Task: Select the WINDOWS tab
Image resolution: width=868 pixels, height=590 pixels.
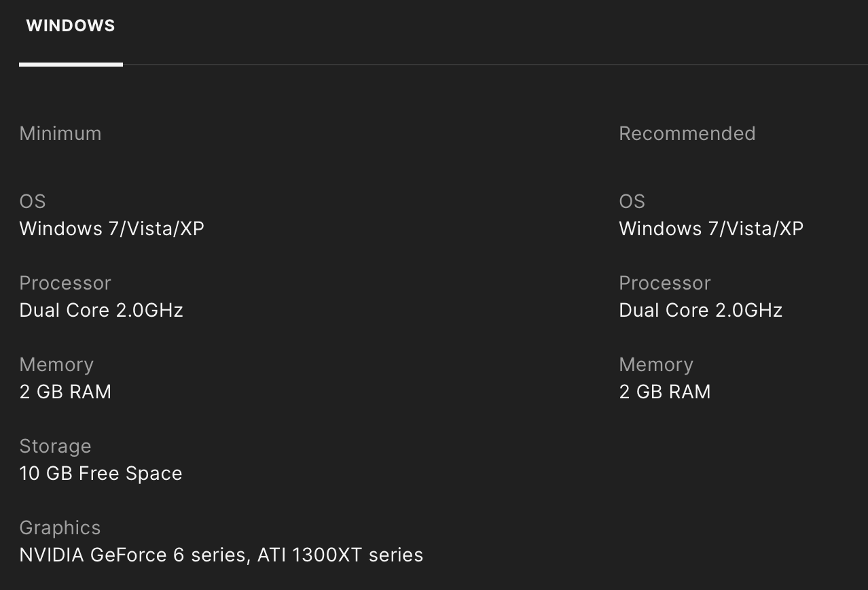Action: point(71,26)
